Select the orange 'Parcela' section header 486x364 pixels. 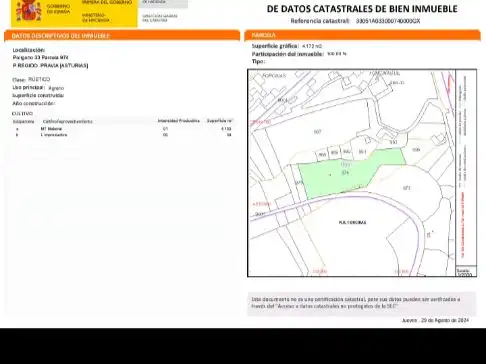click(x=362, y=35)
